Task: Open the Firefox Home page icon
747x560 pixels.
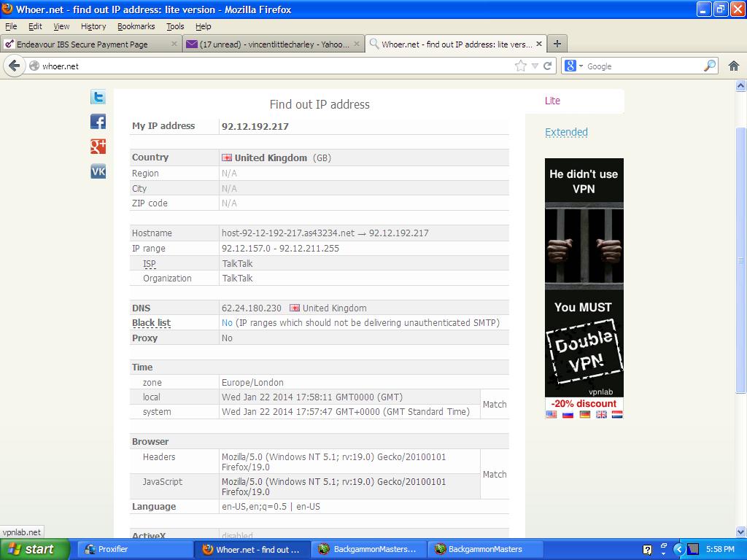Action: point(734,66)
